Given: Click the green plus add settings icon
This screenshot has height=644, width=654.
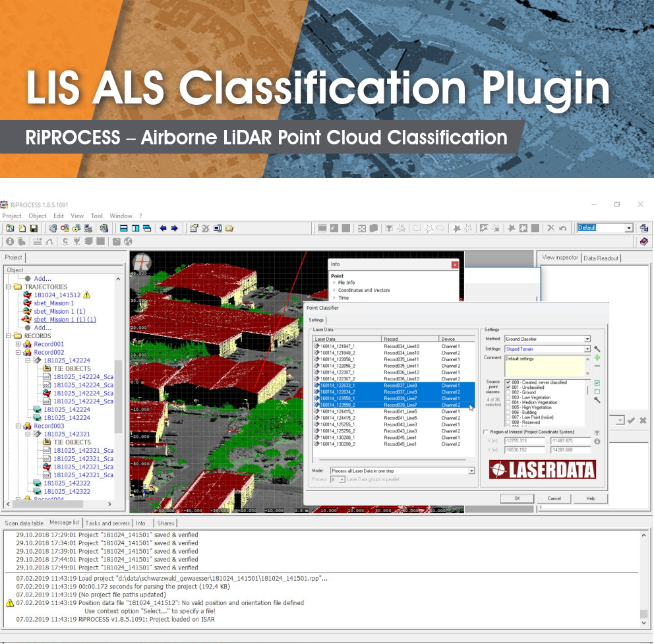Looking at the screenshot, I should pyautogui.click(x=597, y=357).
